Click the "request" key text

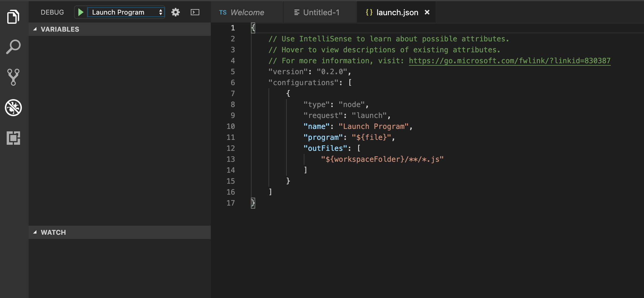click(323, 116)
